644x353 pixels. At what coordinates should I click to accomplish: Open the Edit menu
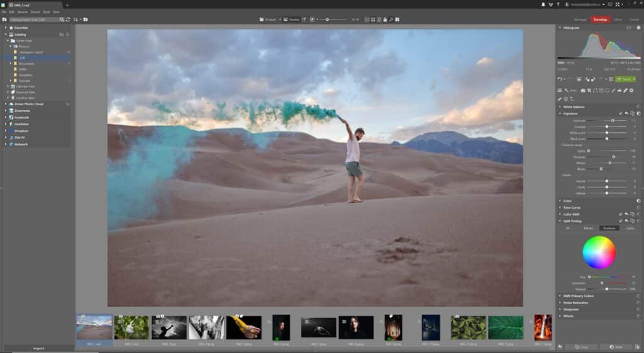click(x=11, y=12)
